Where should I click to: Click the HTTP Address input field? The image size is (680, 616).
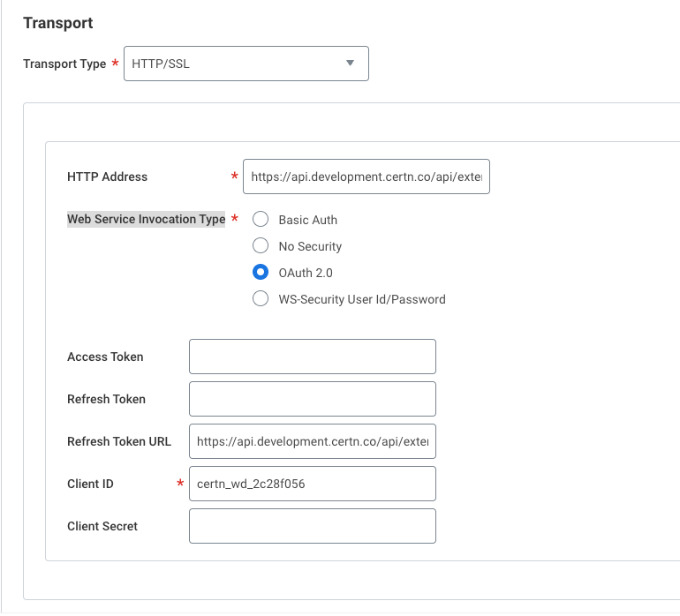tap(366, 177)
